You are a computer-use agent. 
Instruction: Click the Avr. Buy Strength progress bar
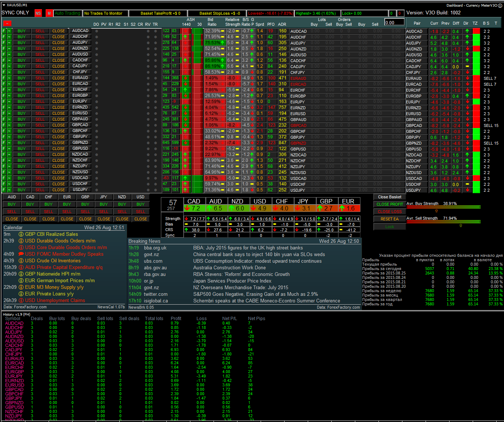[444, 207]
